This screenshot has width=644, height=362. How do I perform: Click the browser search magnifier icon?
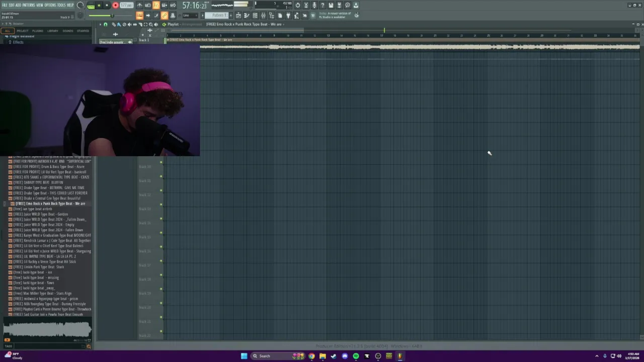pos(89,346)
